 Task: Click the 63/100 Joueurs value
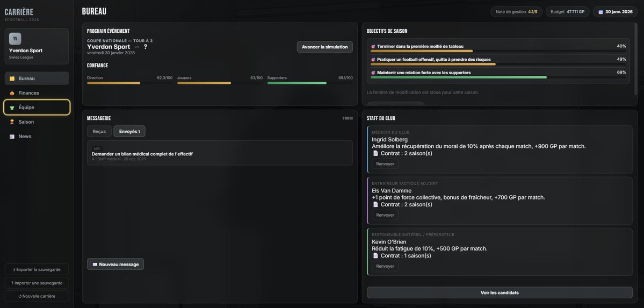pos(256,78)
